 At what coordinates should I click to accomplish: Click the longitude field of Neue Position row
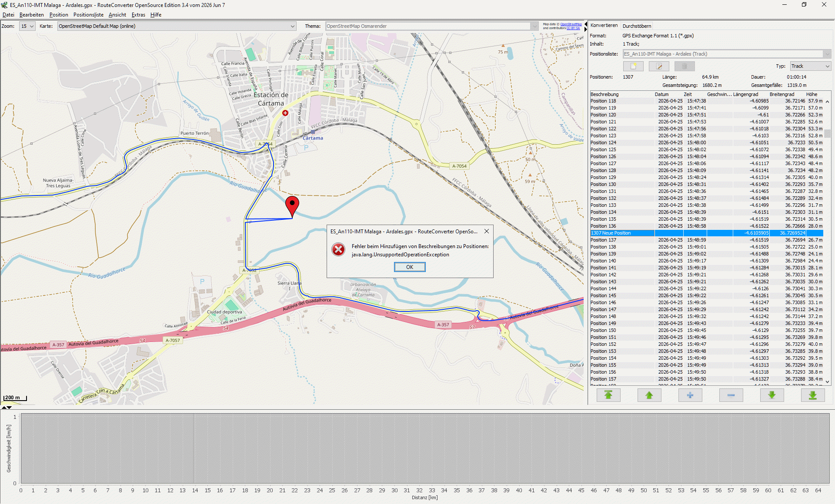coord(751,233)
